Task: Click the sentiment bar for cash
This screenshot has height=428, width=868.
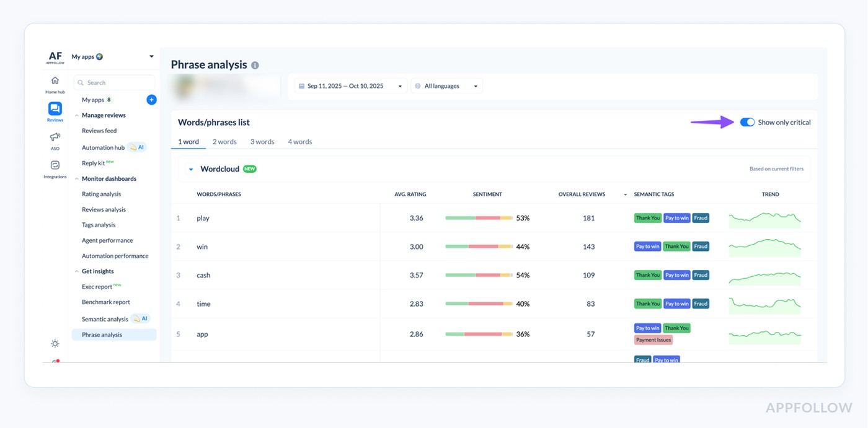Action: (477, 274)
